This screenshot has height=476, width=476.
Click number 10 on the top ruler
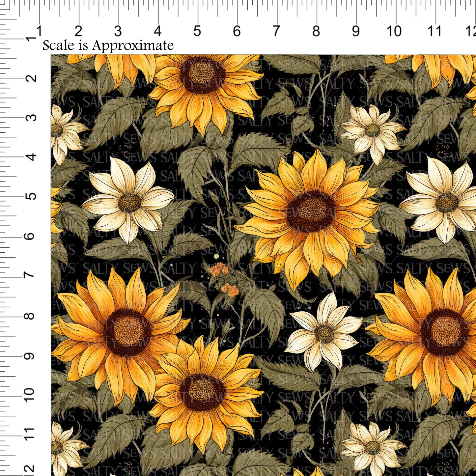tap(394, 31)
